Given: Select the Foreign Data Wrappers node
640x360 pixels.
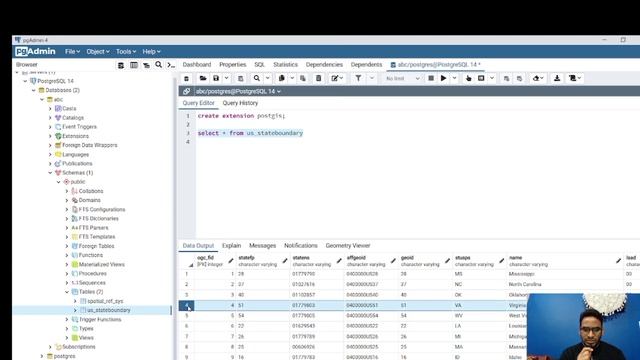Looking at the screenshot, I should point(89,145).
